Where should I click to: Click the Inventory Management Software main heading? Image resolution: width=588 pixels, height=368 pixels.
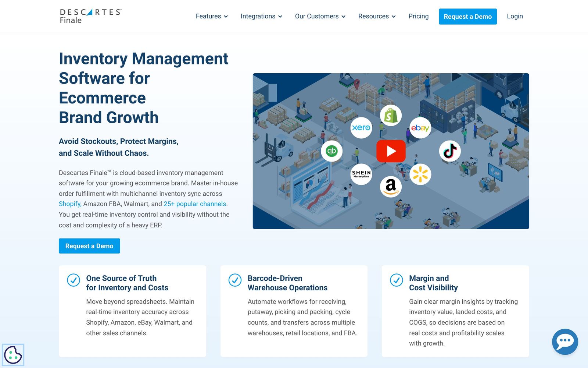click(x=144, y=88)
